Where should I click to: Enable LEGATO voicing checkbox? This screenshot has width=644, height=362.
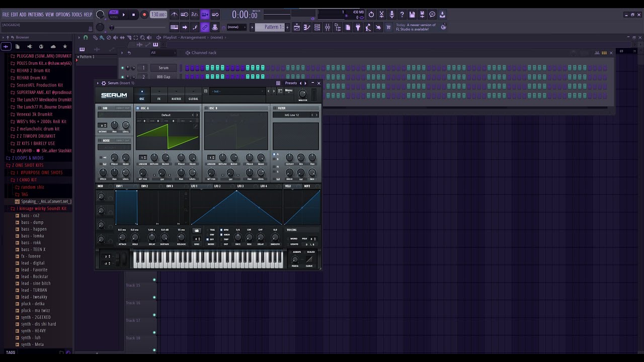(287, 244)
